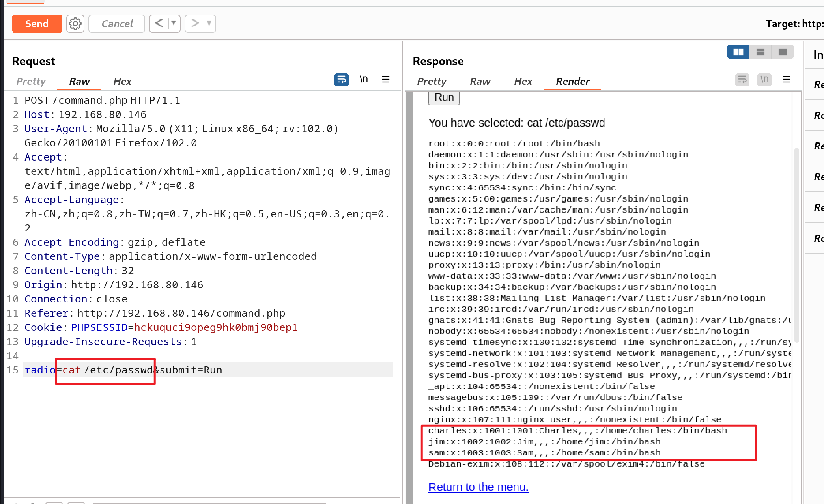Click the Accept-Encoding: gzip, deflate header

[115, 242]
